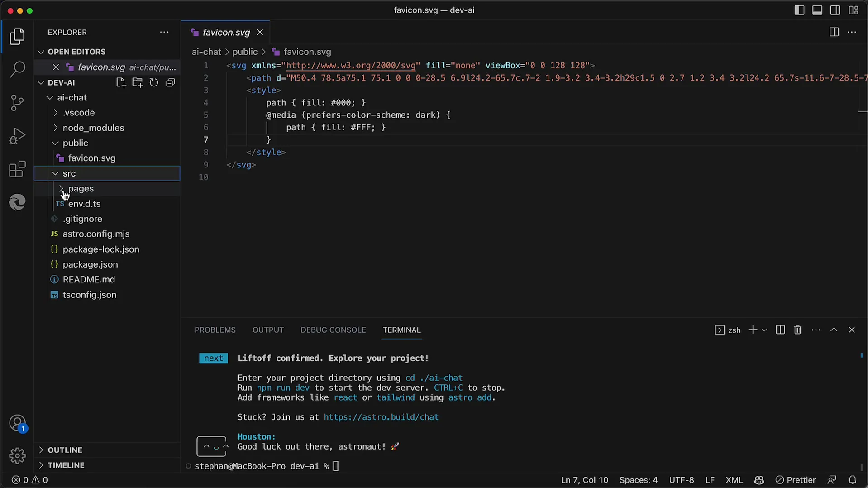Change indentation Spaces: 4
The height and width of the screenshot is (488, 868).
coord(638,480)
